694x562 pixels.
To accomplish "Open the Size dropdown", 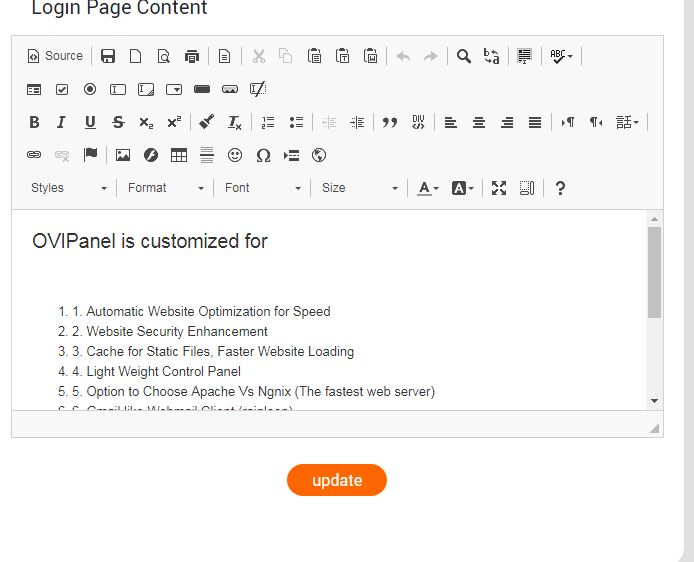I will click(x=359, y=188).
